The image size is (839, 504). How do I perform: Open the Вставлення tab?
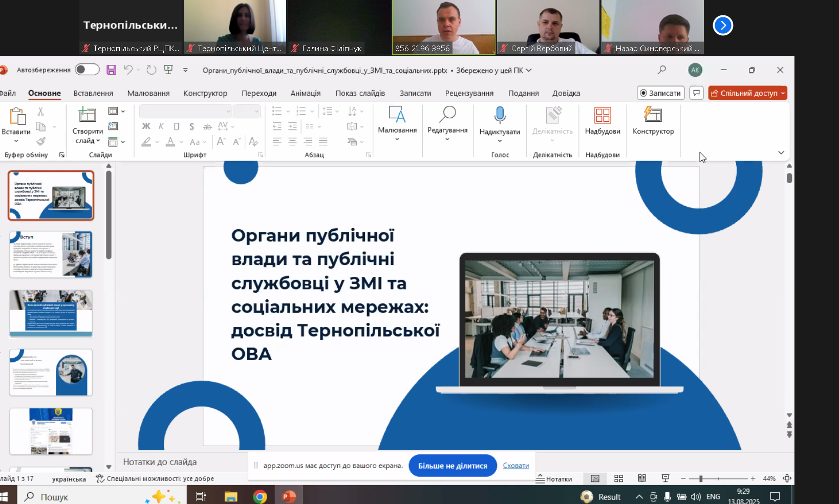point(93,93)
